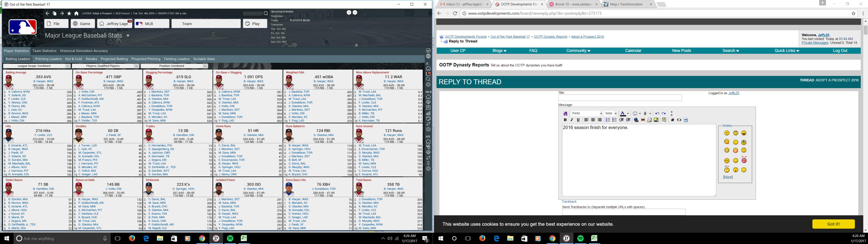
Task: Open the text color picker arrow
Action: 628,113
